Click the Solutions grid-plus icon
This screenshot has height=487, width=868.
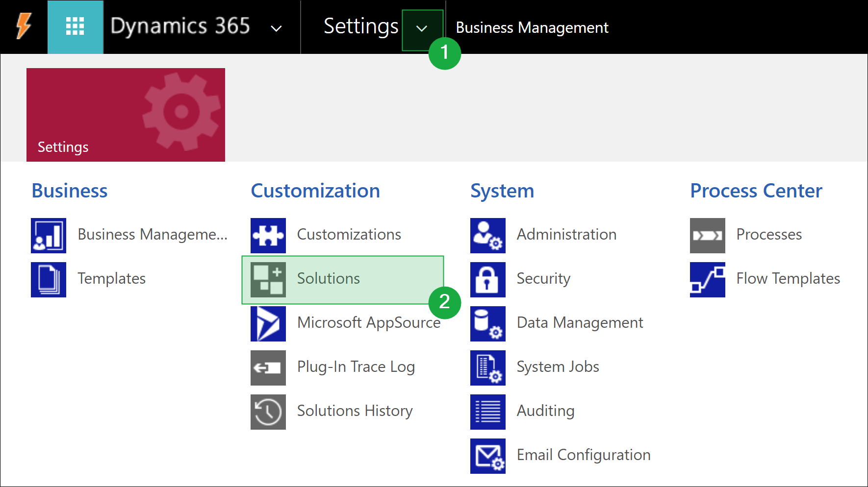click(x=268, y=280)
